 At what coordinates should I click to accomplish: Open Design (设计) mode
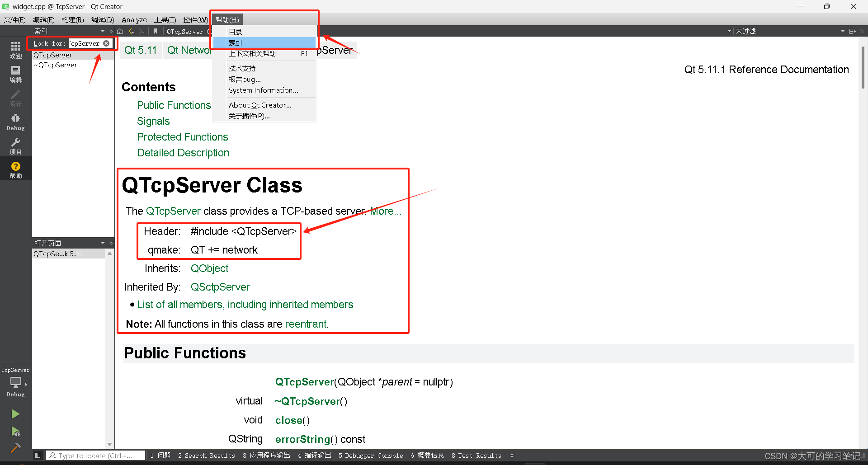16,98
